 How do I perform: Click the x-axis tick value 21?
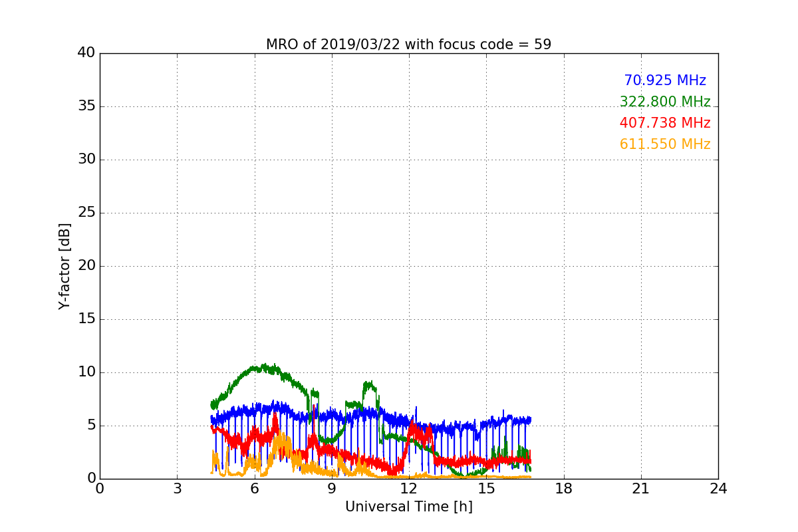pyautogui.click(x=641, y=488)
